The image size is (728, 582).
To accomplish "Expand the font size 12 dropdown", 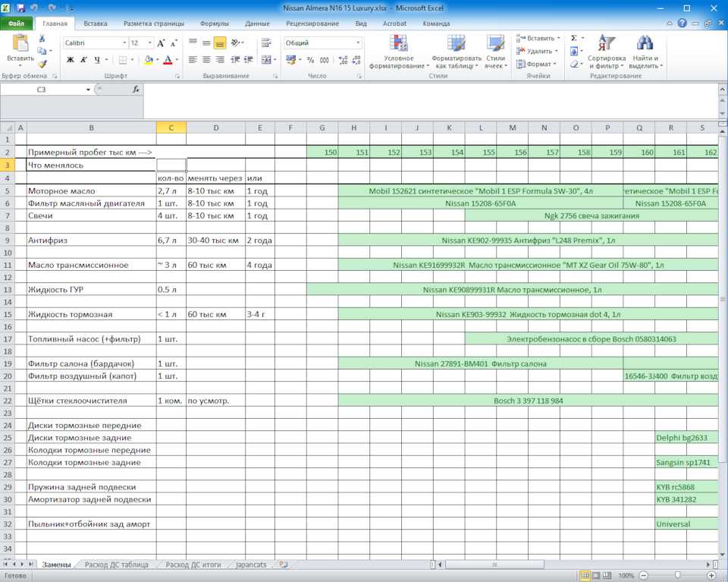I will tap(149, 43).
